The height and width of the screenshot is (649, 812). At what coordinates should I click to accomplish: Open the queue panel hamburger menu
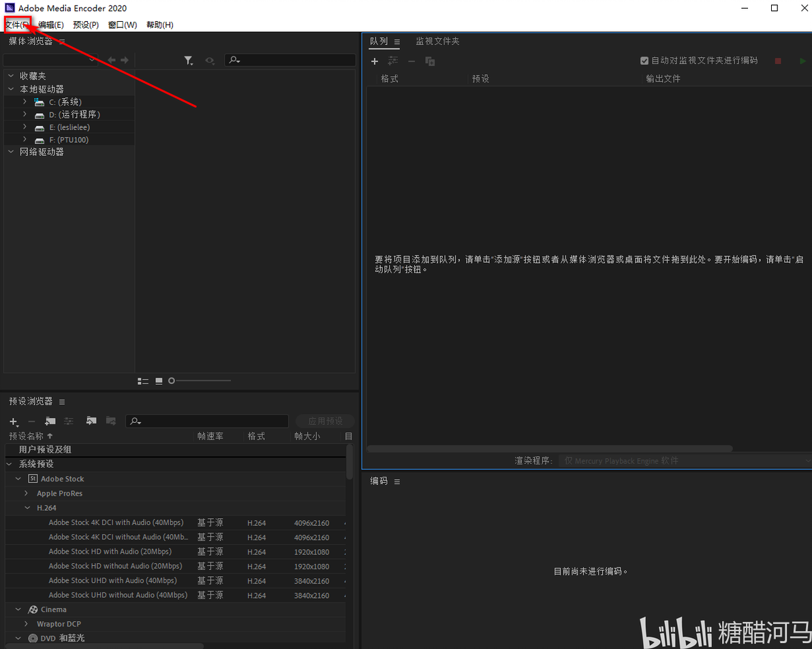[397, 42]
